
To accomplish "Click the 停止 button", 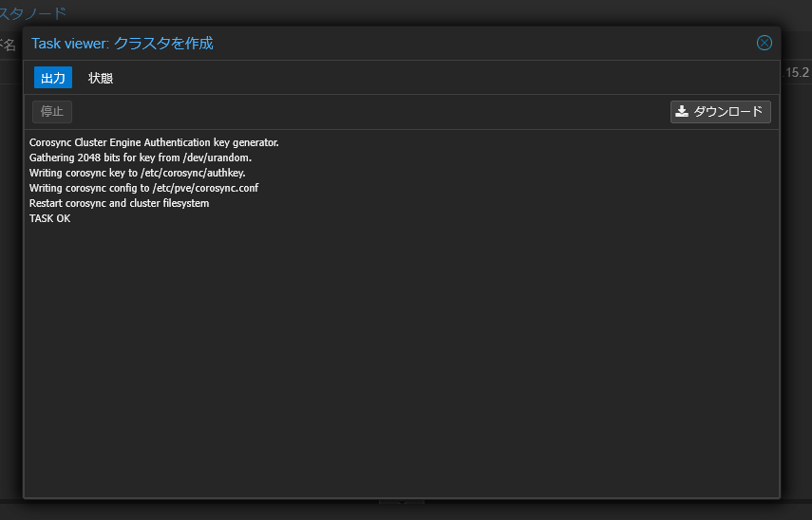I will (x=52, y=112).
